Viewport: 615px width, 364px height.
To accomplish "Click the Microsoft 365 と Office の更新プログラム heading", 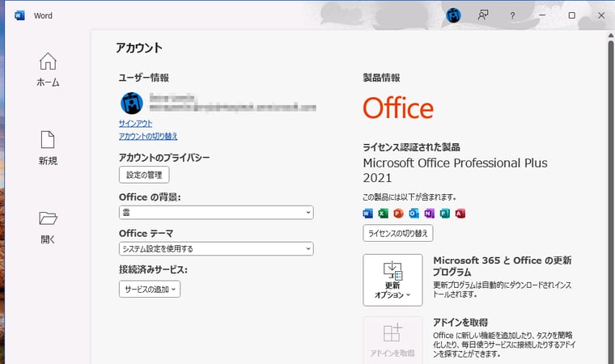I will [502, 266].
